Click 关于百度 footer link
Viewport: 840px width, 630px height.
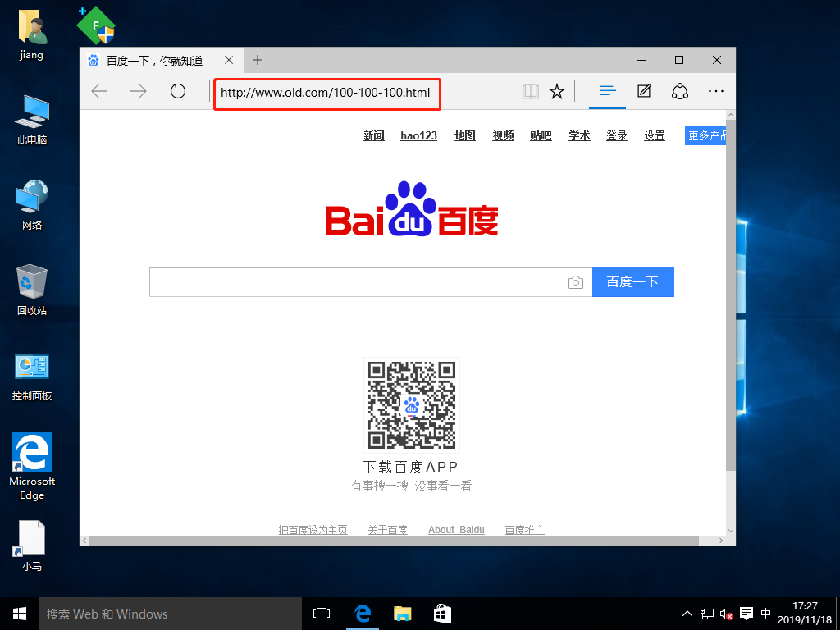click(x=387, y=530)
